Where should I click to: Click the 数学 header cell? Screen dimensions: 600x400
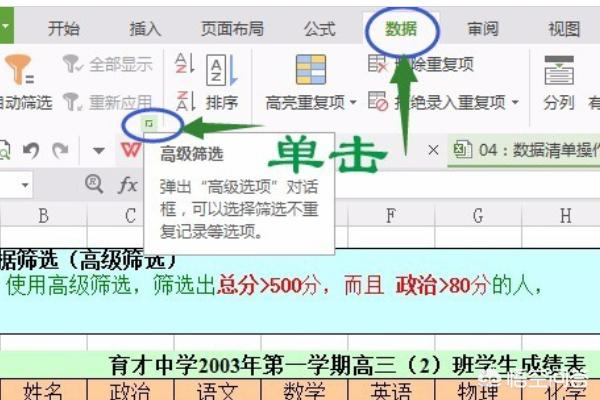[304, 390]
